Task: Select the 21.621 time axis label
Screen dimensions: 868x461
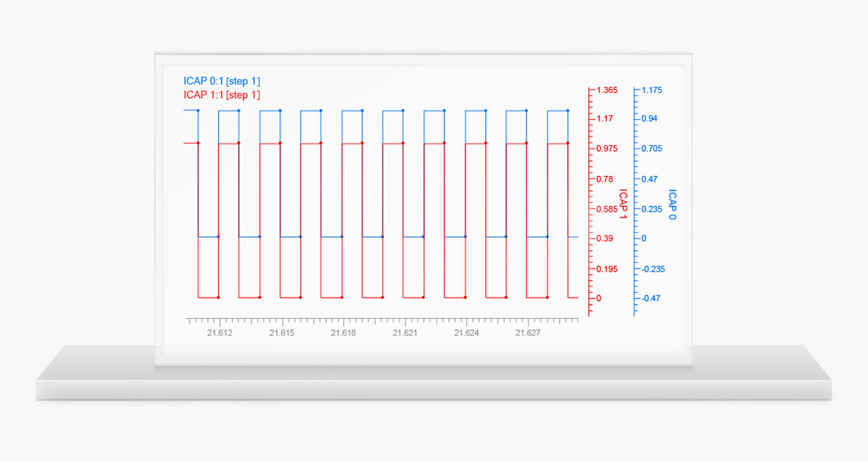Action: click(x=405, y=334)
